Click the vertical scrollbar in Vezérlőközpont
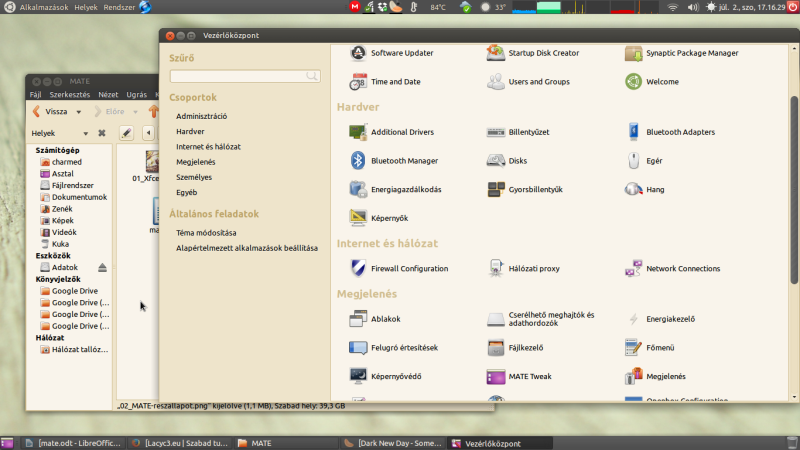This screenshot has height=450, width=800. (x=794, y=189)
